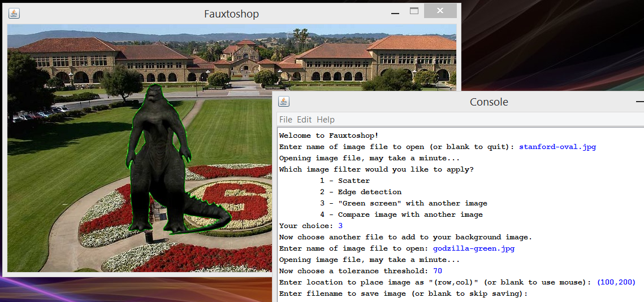Viewport: 644px width, 302px height.
Task: Minimize the Fauxtoshop window
Action: 395,13
